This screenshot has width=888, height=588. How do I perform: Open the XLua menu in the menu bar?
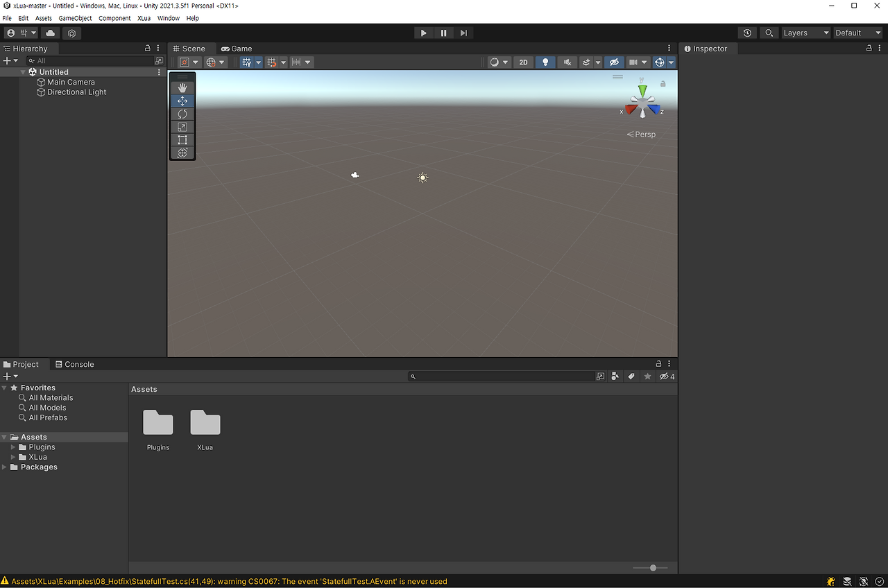tap(144, 19)
